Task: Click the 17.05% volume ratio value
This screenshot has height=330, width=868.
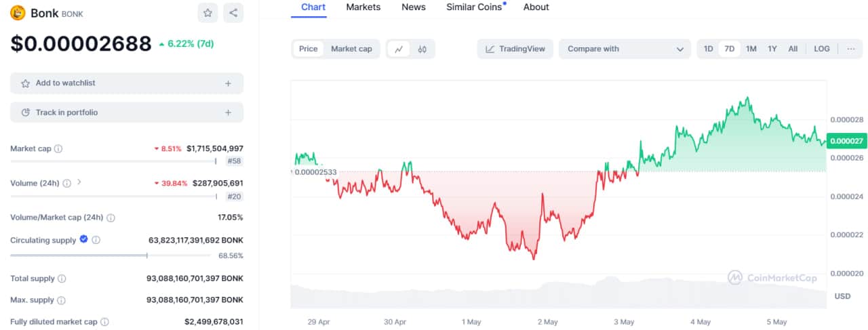Action: coord(230,218)
